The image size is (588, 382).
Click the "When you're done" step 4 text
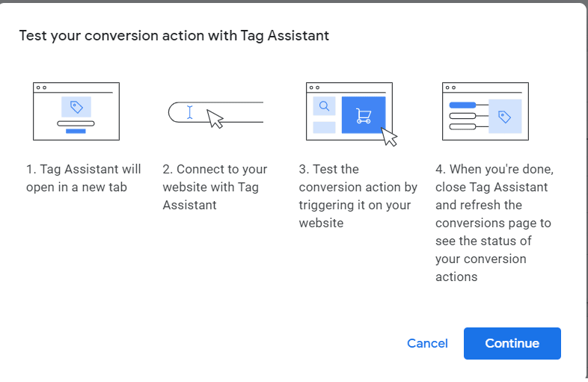point(494,223)
